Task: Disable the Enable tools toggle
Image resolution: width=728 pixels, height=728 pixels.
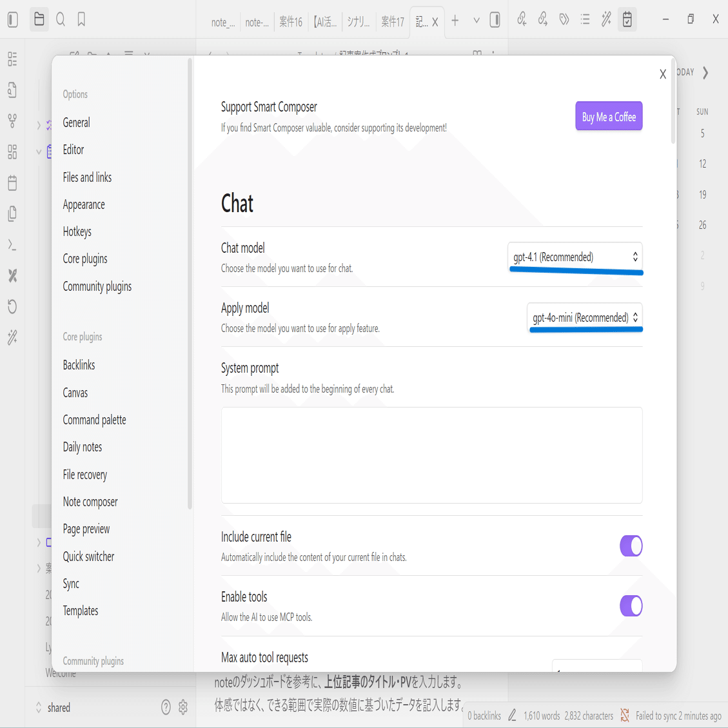Action: (x=631, y=606)
